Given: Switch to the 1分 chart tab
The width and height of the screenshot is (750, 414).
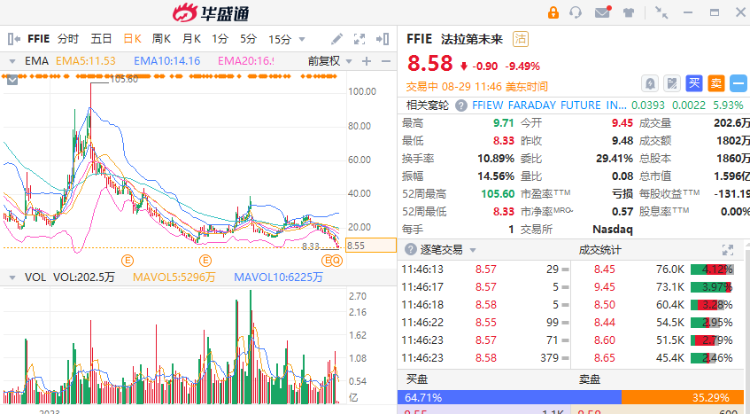Looking at the screenshot, I should 220,39.
